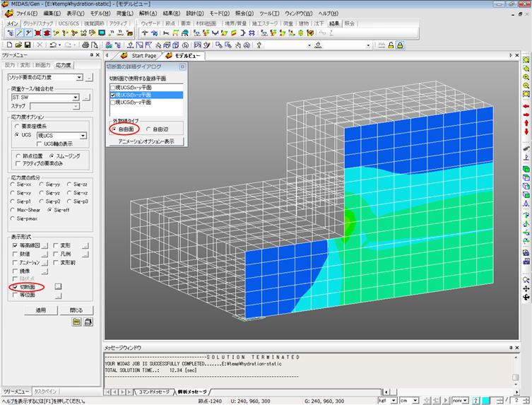
Task: Click the locked padlock icon
Action: pos(400,45)
